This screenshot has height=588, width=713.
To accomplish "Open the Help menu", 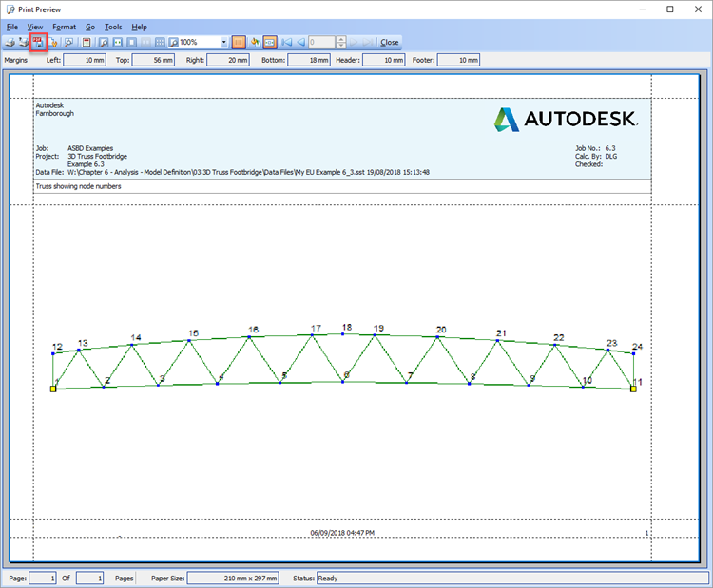I will pos(139,27).
